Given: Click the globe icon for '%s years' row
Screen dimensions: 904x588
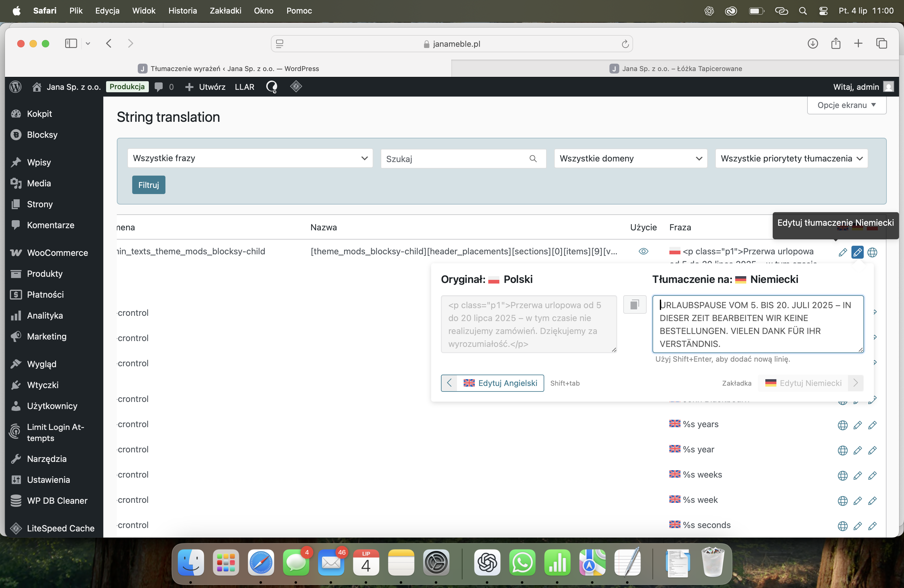Looking at the screenshot, I should click(842, 425).
